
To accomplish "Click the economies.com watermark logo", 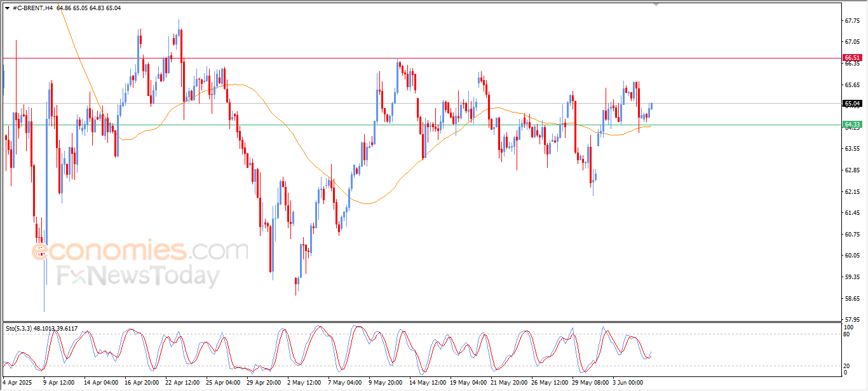I will coord(140,250).
